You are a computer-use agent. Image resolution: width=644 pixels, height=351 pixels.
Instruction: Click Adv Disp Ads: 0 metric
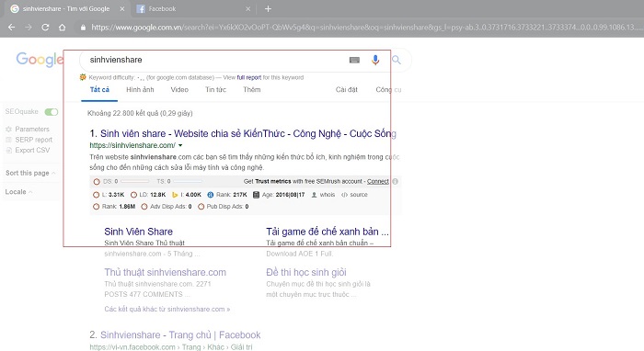[167, 207]
